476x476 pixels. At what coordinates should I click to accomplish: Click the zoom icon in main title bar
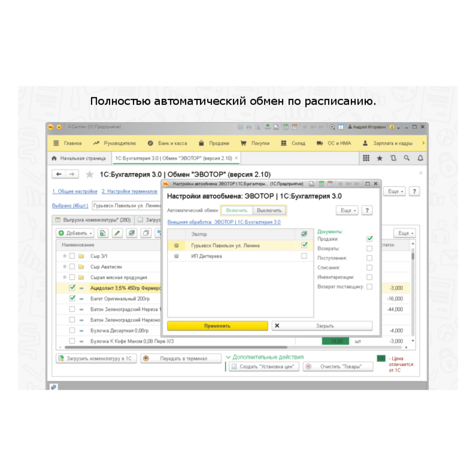332,127
